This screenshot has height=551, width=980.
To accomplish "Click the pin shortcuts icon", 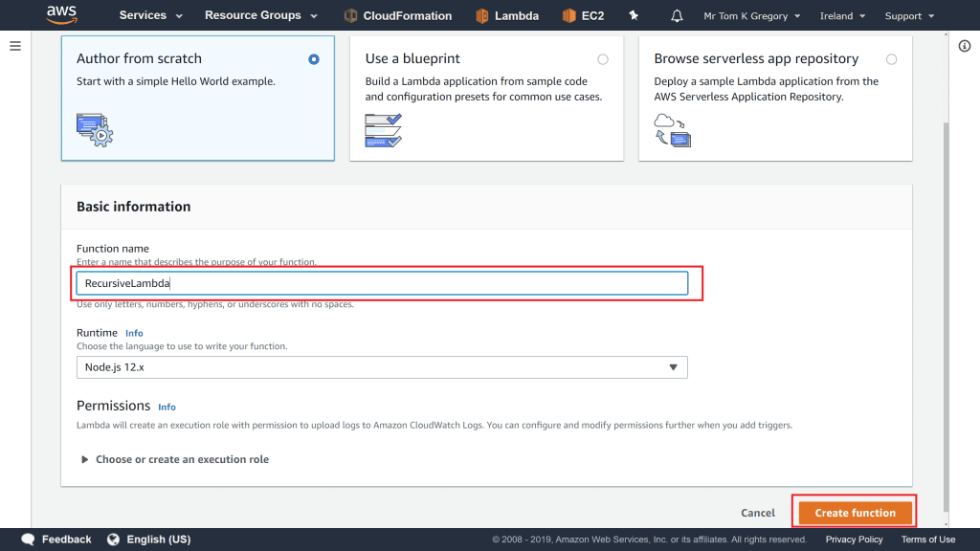I will [x=633, y=16].
